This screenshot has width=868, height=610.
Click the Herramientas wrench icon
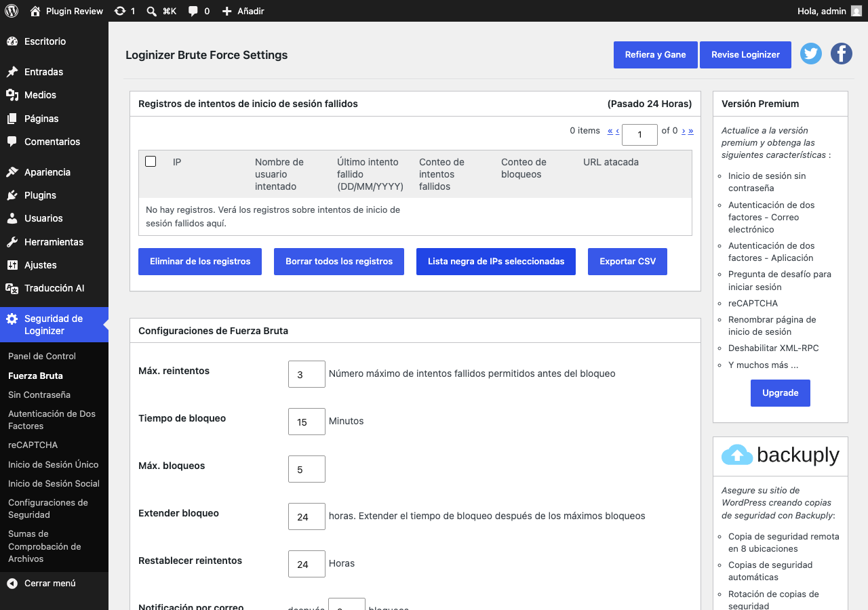12,242
